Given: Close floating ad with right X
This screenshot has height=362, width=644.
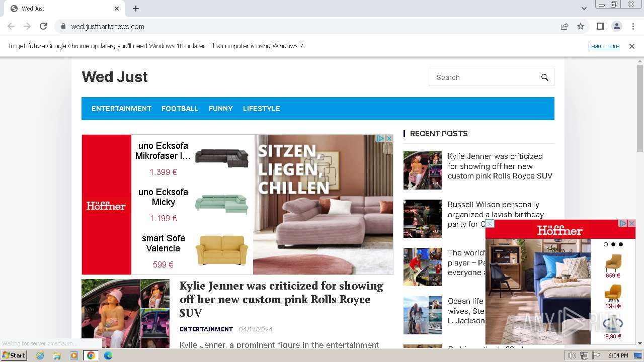Looking at the screenshot, I should click(631, 223).
